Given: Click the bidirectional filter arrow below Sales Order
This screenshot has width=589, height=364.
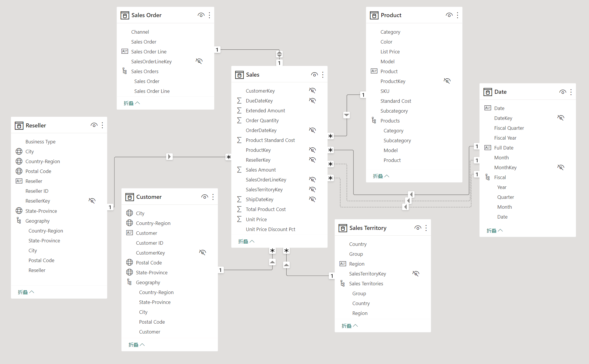Looking at the screenshot, I should click(x=279, y=54).
